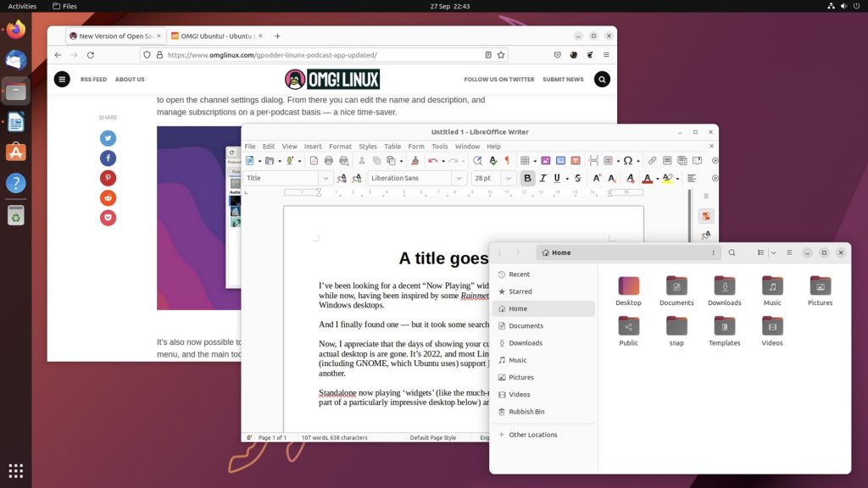
Task: Click Insert Chart icon in Writer
Action: pyautogui.click(x=561, y=161)
